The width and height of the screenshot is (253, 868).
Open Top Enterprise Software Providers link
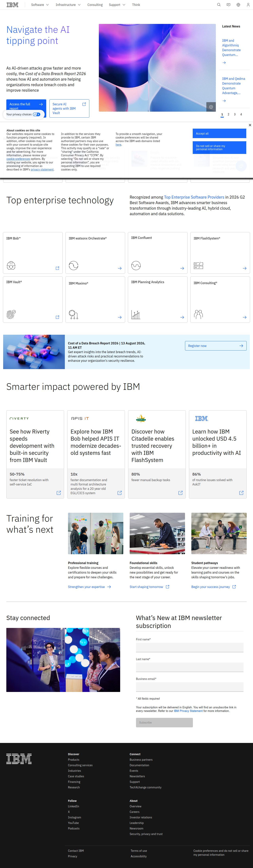pos(194,197)
